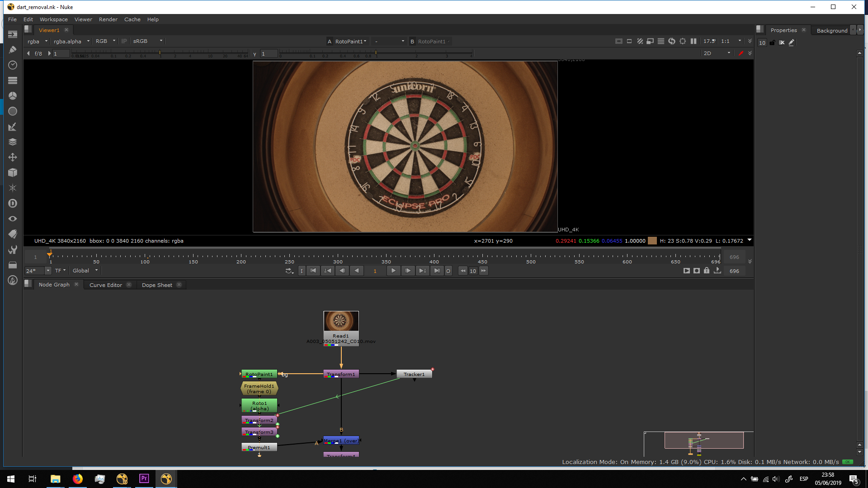Switch to the Curve Editor tab

click(105, 285)
